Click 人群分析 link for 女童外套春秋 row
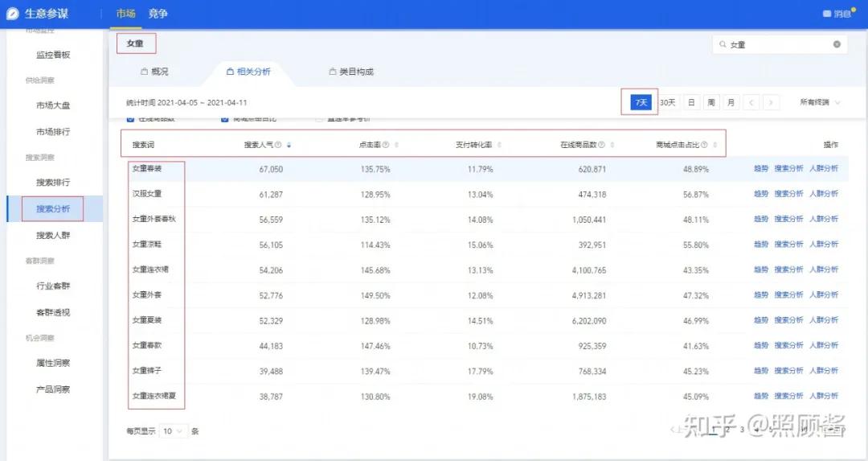868x461 pixels. pyautogui.click(x=824, y=219)
